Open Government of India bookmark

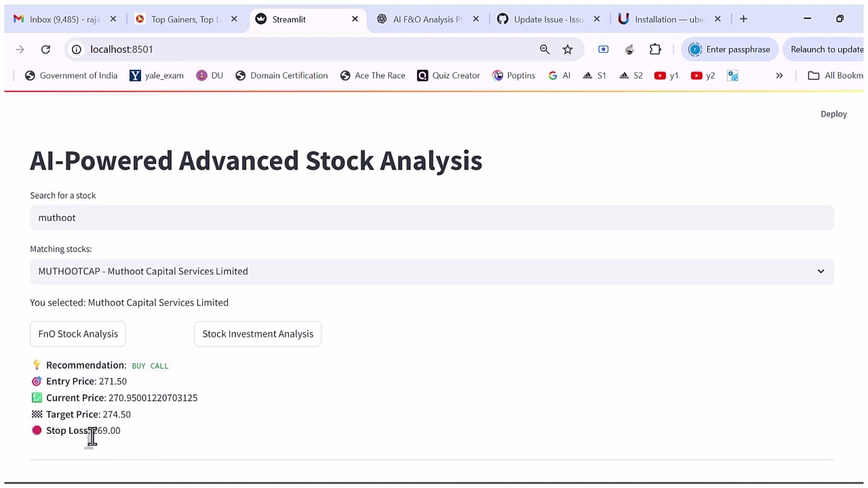pyautogui.click(x=71, y=75)
